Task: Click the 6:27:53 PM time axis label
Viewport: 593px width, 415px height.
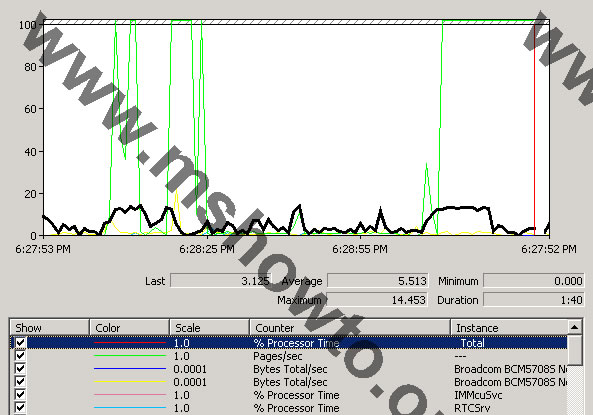Action: tap(43, 249)
